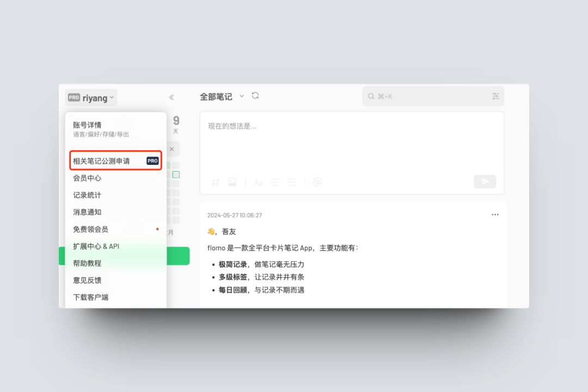Screen dimensions: 588x392
Task: Click the 2024-05-27 10:06:27 note timestamp
Action: tap(235, 215)
